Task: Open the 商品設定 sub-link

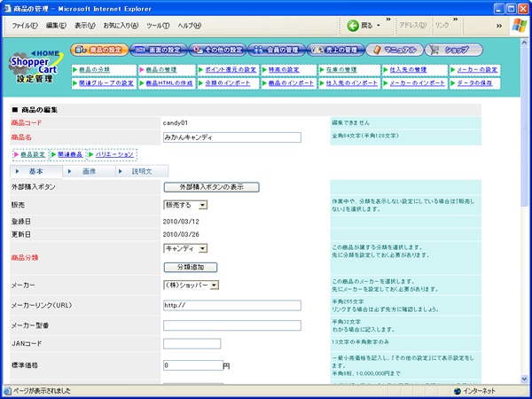Action: (33, 154)
